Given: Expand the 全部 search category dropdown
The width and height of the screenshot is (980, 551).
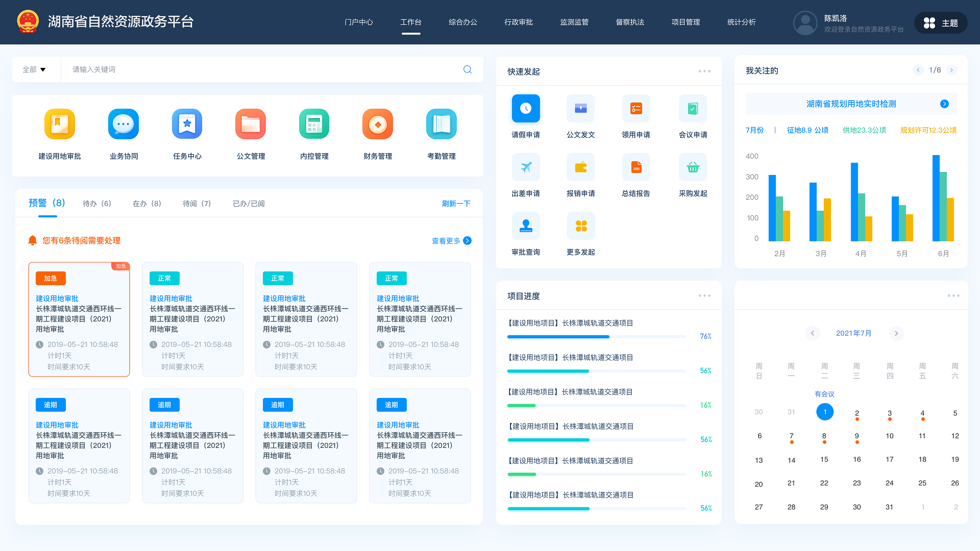Looking at the screenshot, I should pos(34,69).
